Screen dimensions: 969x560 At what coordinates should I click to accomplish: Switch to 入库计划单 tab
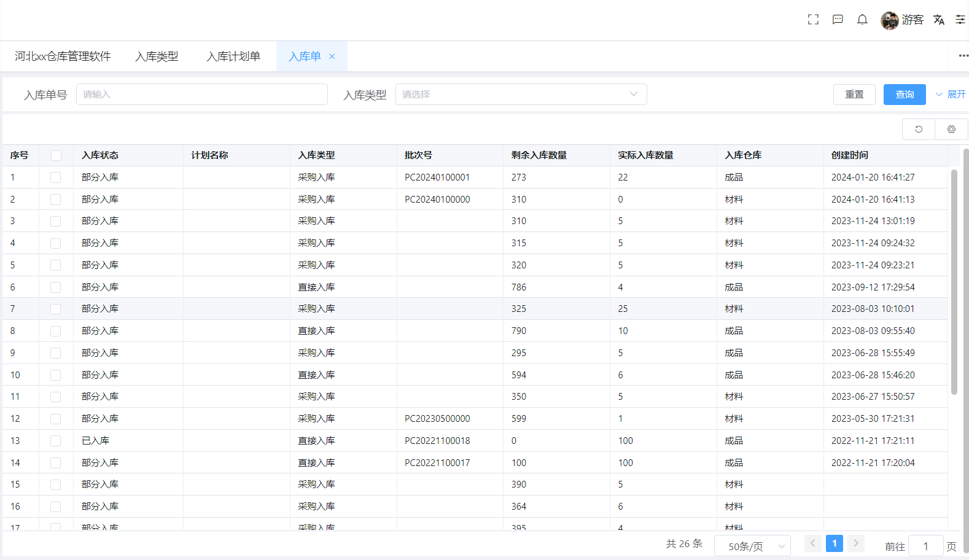233,56
